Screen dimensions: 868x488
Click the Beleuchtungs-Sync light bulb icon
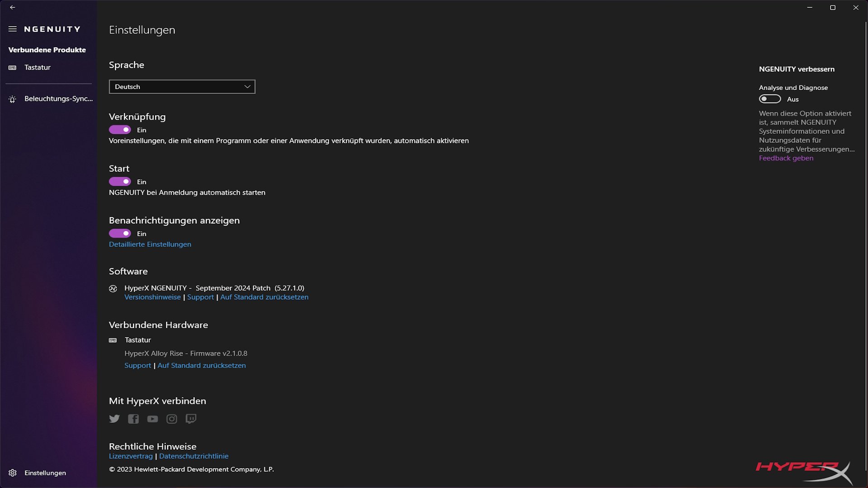13,99
